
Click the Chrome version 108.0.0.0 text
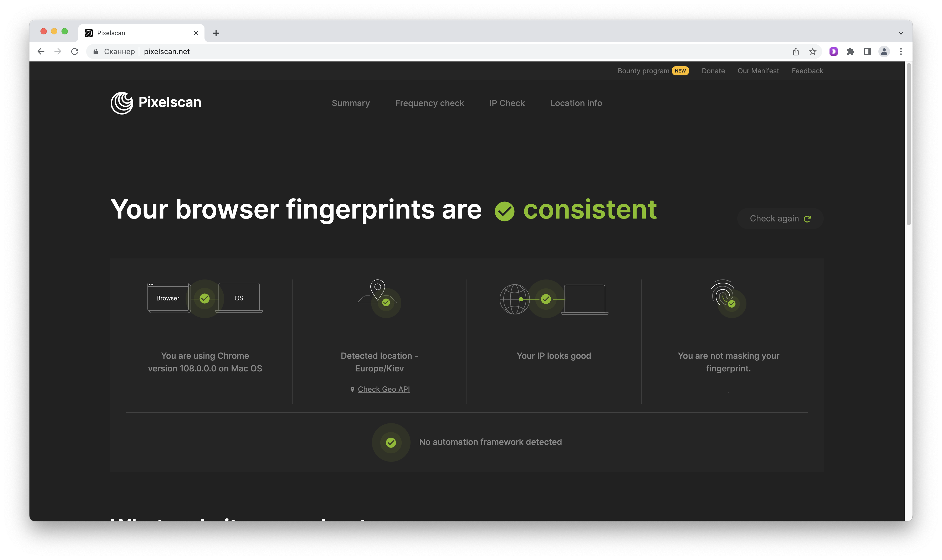point(205,362)
